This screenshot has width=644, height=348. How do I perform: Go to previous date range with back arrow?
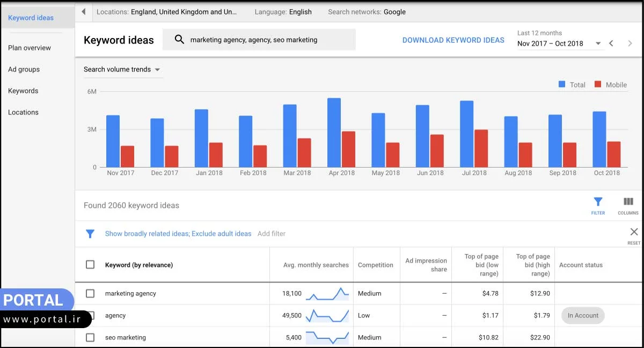(611, 43)
